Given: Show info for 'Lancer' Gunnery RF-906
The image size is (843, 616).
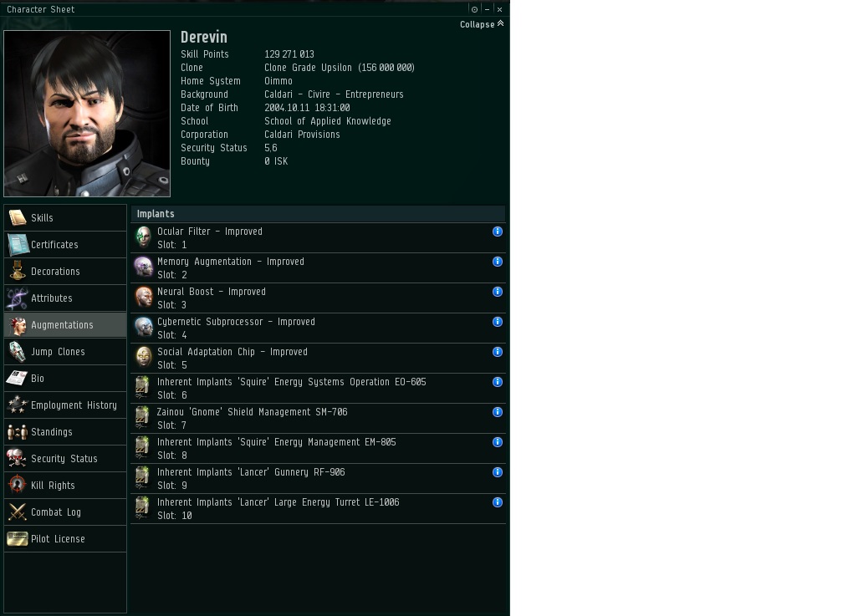Looking at the screenshot, I should [498, 472].
